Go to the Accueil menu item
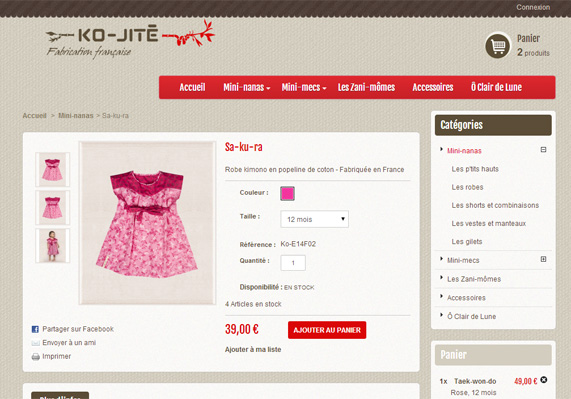This screenshot has height=399, width=571. click(192, 87)
